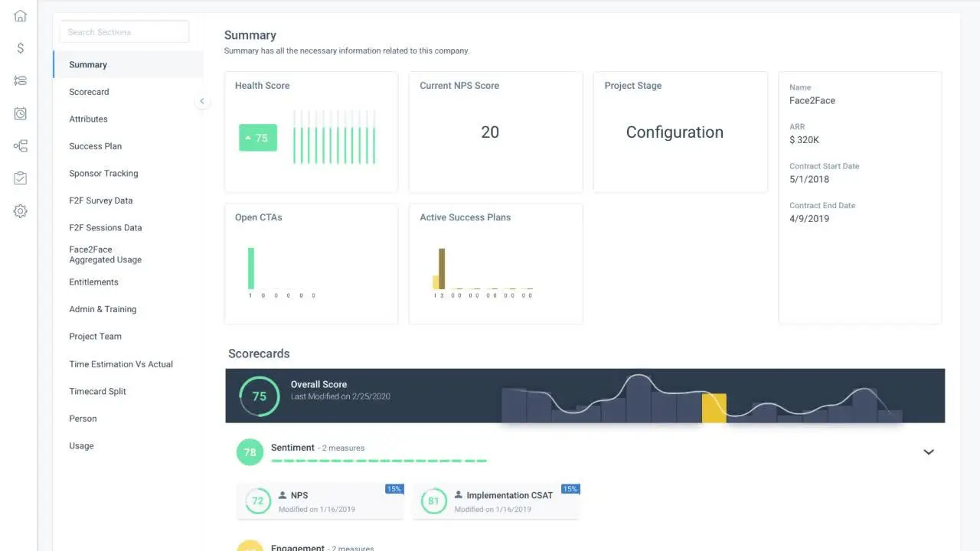980x551 pixels.
Task: Click the Sentiment green dashed progress bar
Action: pyautogui.click(x=379, y=461)
